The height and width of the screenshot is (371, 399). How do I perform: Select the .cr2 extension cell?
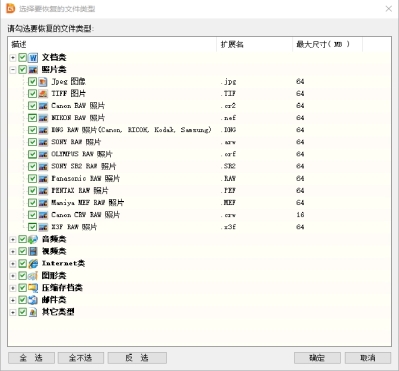point(229,106)
